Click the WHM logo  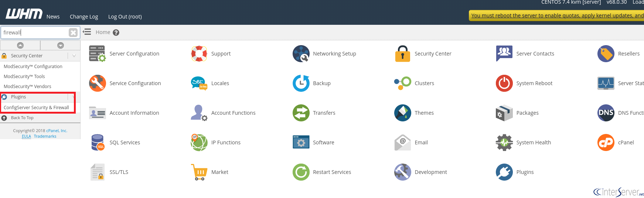click(x=24, y=14)
